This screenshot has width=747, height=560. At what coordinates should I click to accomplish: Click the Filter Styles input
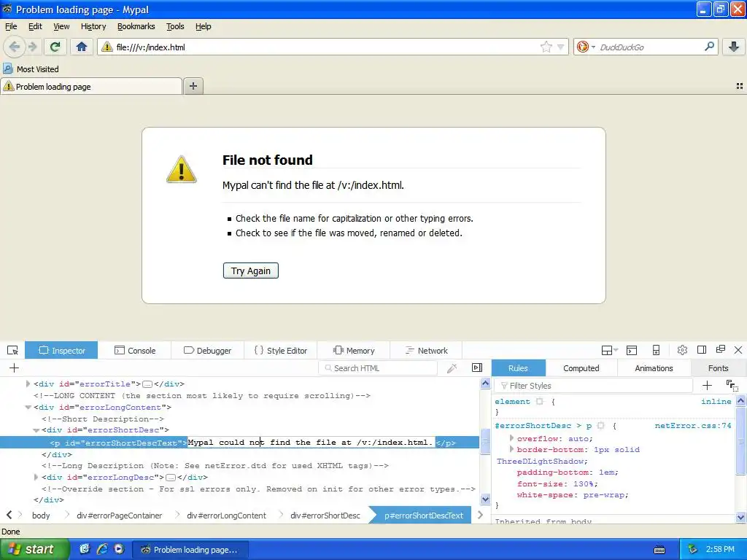pos(594,385)
